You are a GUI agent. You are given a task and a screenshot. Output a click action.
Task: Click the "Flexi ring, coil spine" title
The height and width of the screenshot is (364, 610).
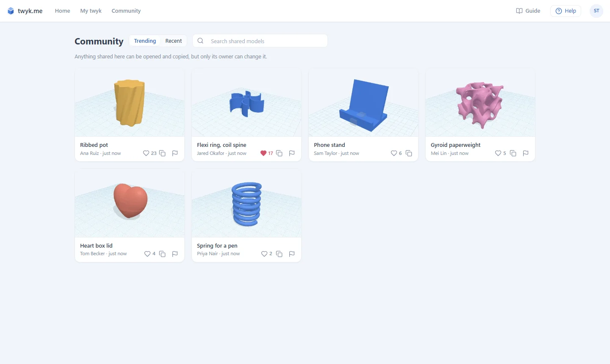[222, 145]
